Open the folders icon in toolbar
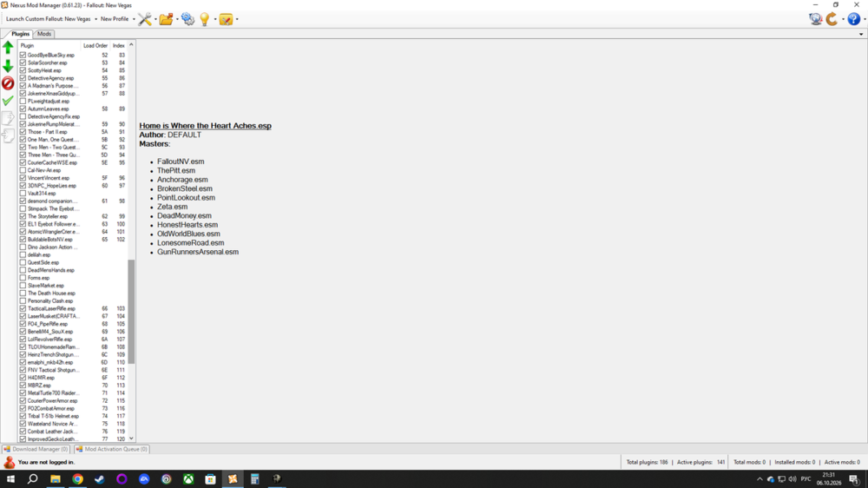The width and height of the screenshot is (868, 488). coord(166,19)
